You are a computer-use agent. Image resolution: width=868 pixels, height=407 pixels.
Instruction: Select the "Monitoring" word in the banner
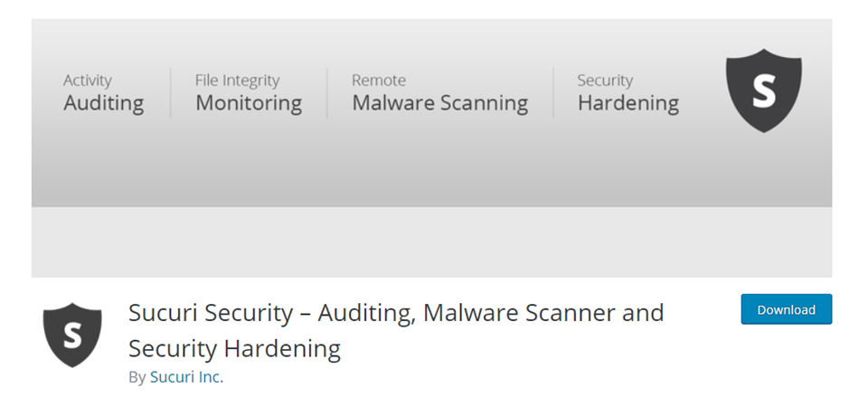pos(249,103)
